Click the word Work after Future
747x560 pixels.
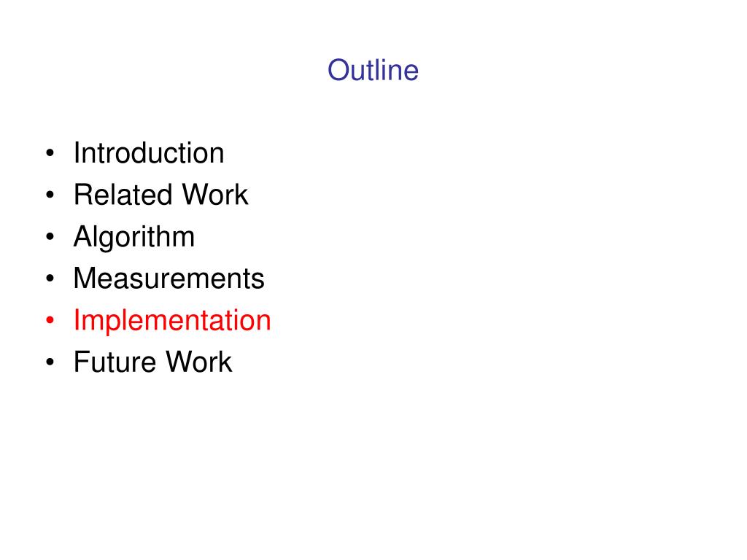click(x=199, y=362)
